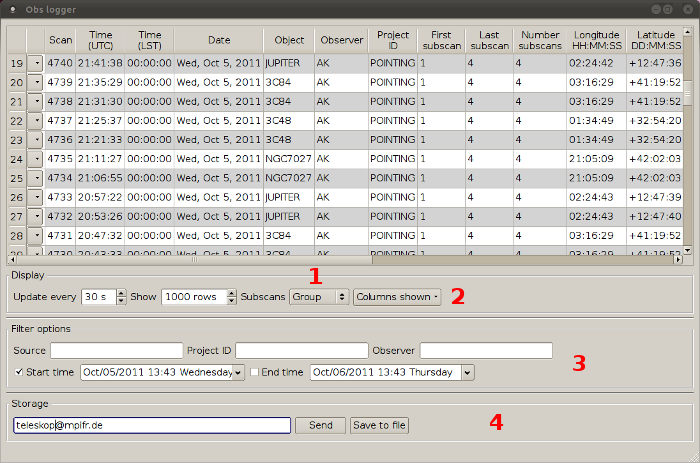Sort by the Longitude HH:MM:SS column header
This screenshot has height=463, width=700.
[x=597, y=40]
